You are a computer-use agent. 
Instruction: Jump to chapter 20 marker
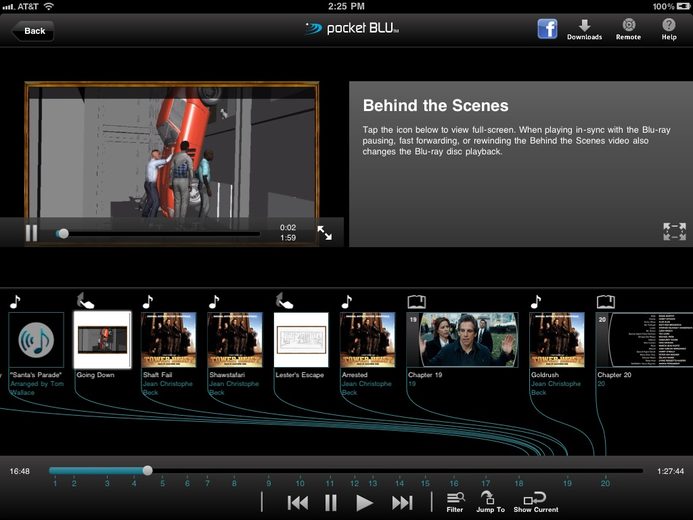(605, 483)
